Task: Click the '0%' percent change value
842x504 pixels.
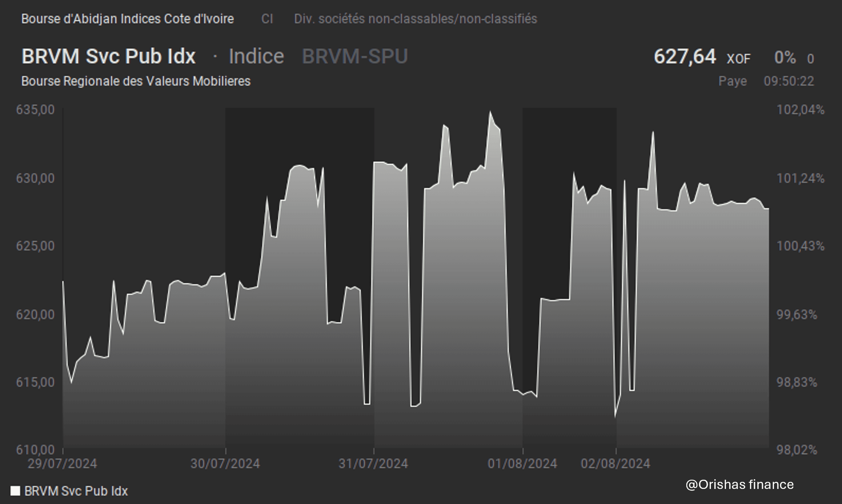Action: pos(785,58)
